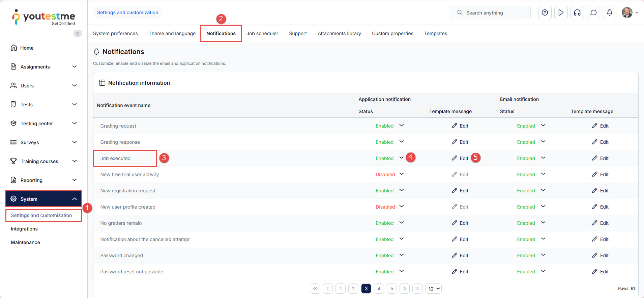The width and height of the screenshot is (644, 298).
Task: Open Job executed application status dropdown
Action: pyautogui.click(x=401, y=158)
